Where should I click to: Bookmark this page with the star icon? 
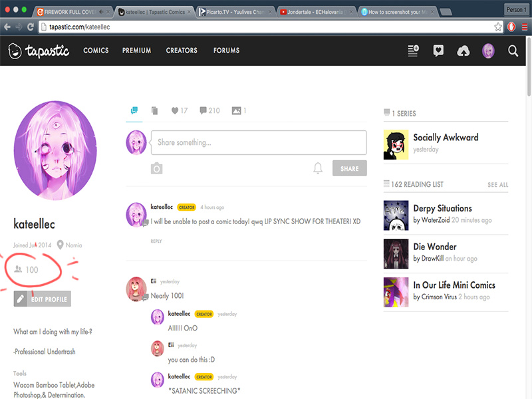[498, 27]
